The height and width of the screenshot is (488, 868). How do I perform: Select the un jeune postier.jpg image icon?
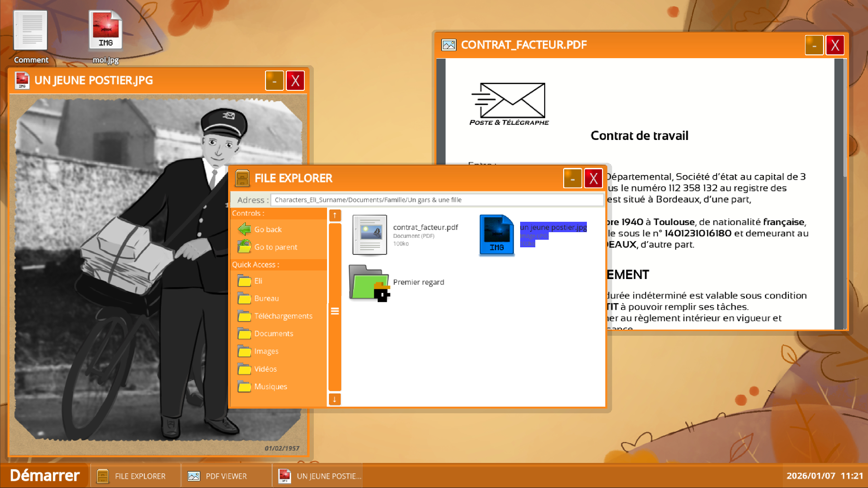click(496, 235)
